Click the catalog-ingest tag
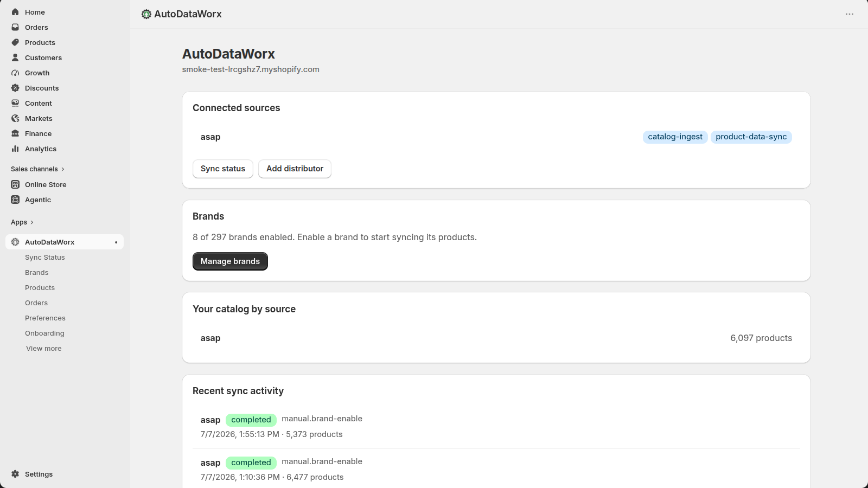The height and width of the screenshot is (488, 868). coord(675,137)
